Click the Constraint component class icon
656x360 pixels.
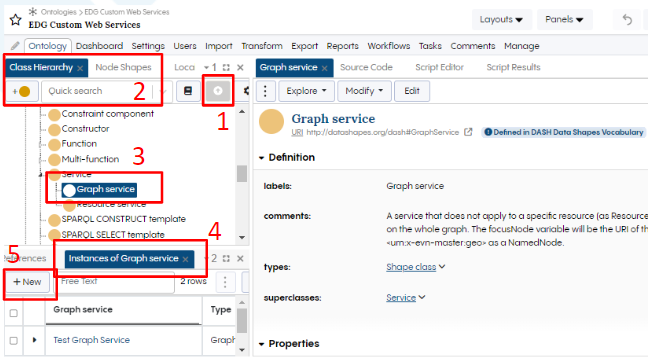[54, 114]
